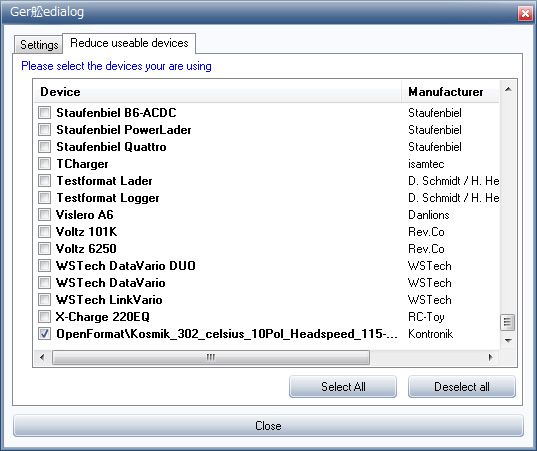
Task: Uncheck the OpenFormat Kosmik device
Action: click(45, 334)
